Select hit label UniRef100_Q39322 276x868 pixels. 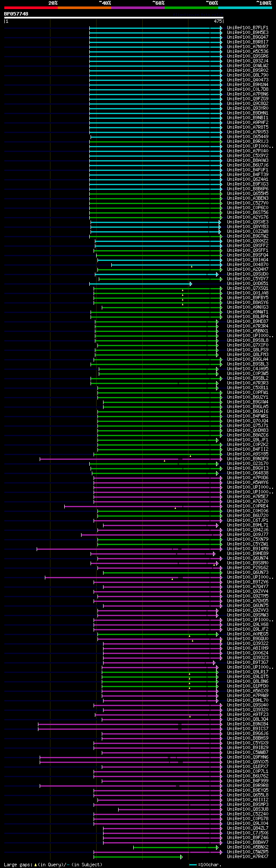click(248, 643)
